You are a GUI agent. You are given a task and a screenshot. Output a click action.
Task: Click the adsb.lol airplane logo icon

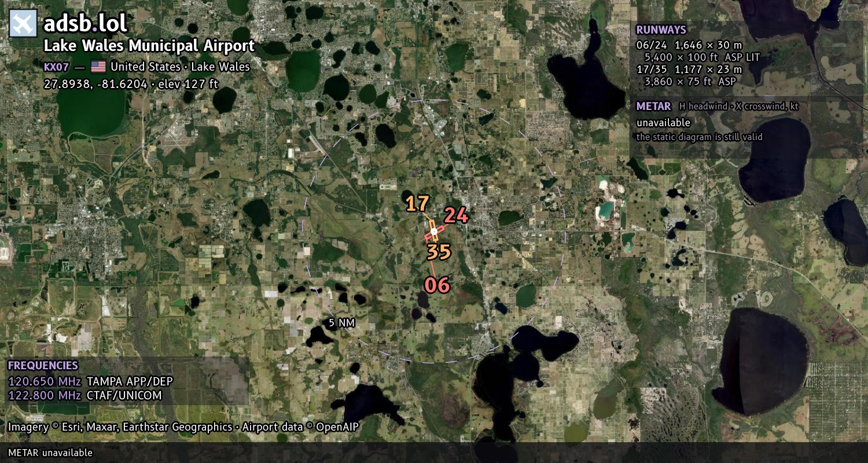click(24, 24)
